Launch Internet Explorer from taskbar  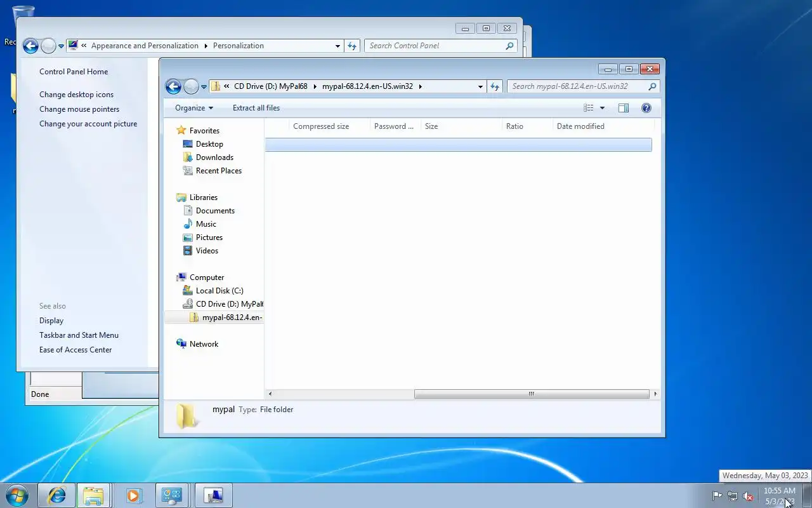pos(56,495)
